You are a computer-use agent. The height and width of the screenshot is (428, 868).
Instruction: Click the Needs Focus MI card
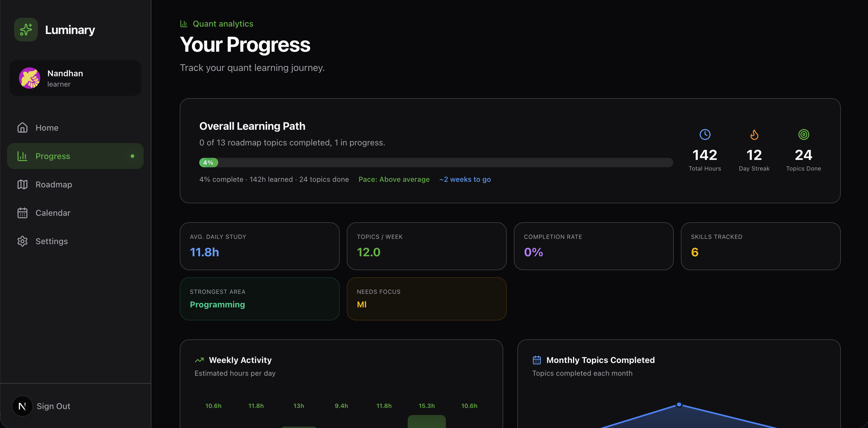coord(426,299)
